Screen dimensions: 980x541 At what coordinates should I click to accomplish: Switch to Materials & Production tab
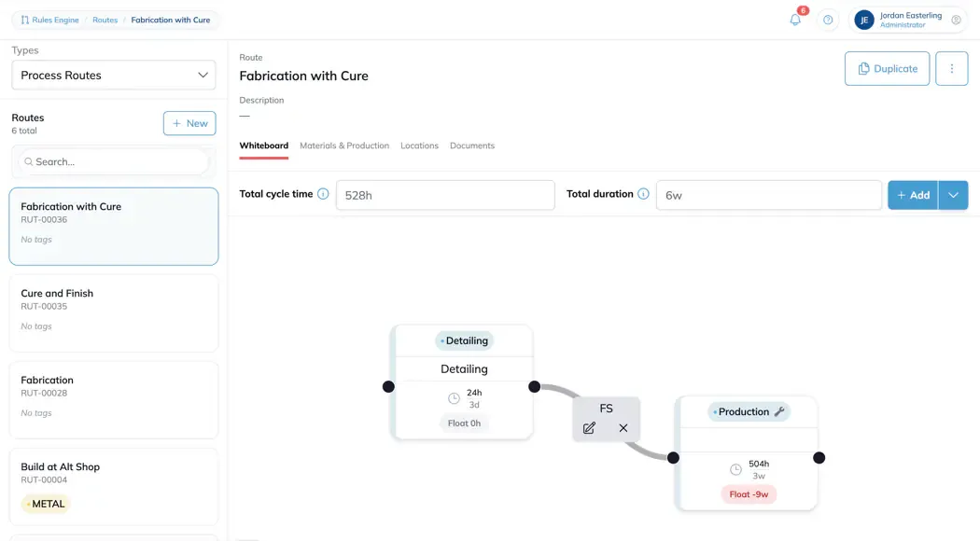point(344,146)
